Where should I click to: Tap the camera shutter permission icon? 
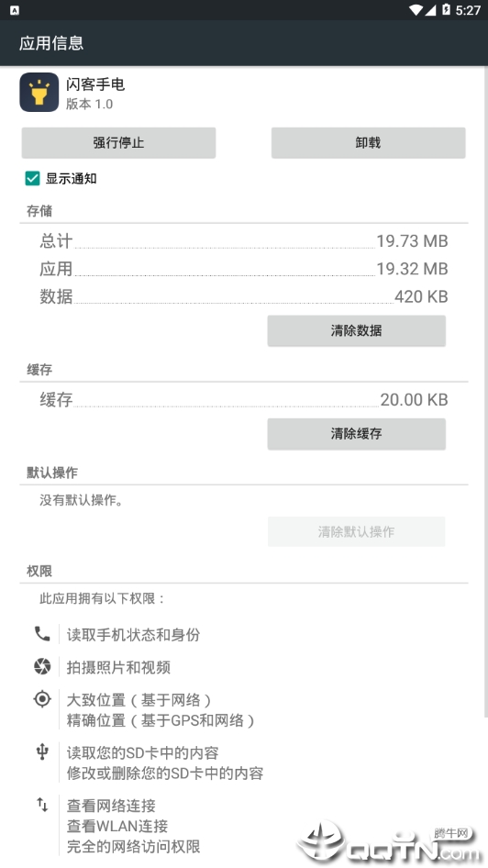click(42, 666)
